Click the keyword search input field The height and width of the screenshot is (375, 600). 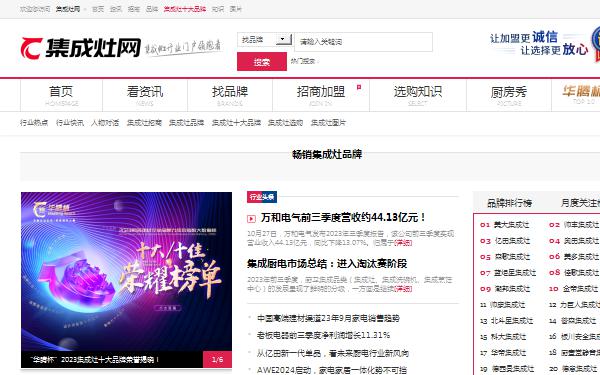pyautogui.click(x=364, y=42)
